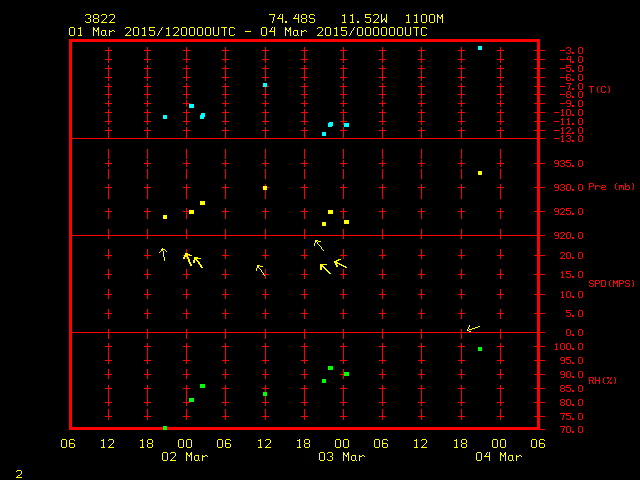The height and width of the screenshot is (480, 640).
Task: Select the rightmost green humidity data point
Action: 480,349
